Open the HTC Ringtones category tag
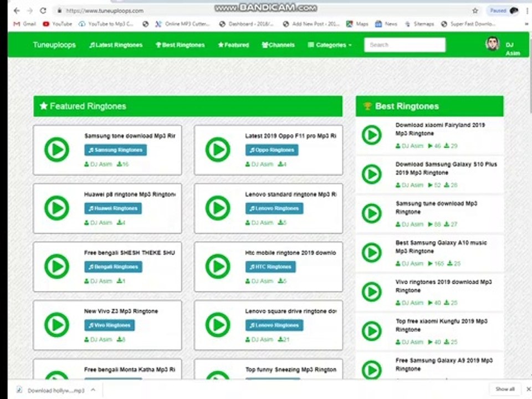Screen dimensions: 532x399 tap(270, 267)
